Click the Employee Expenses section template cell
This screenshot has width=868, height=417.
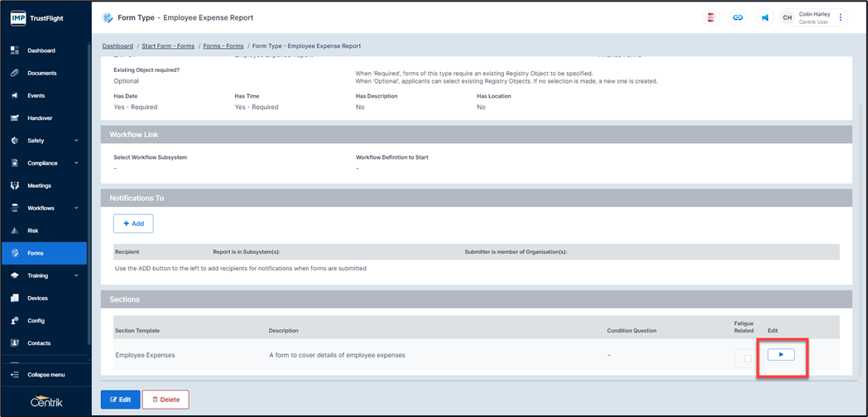(x=145, y=355)
